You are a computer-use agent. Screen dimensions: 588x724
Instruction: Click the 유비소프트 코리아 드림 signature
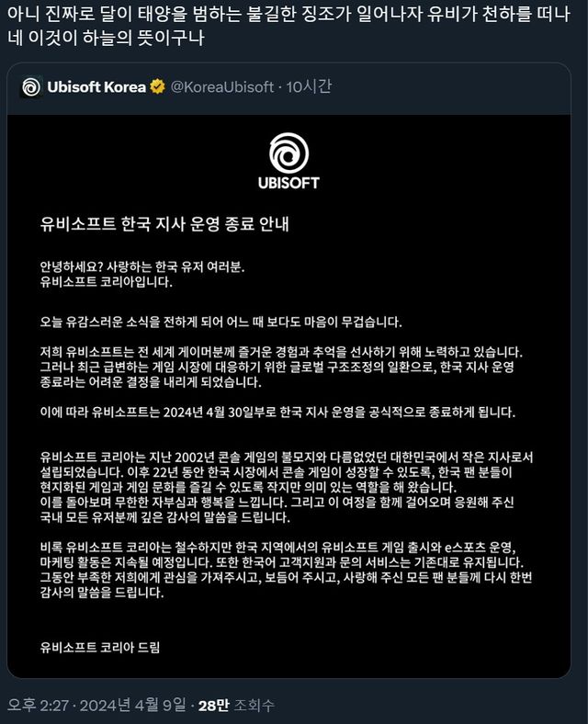tap(100, 648)
